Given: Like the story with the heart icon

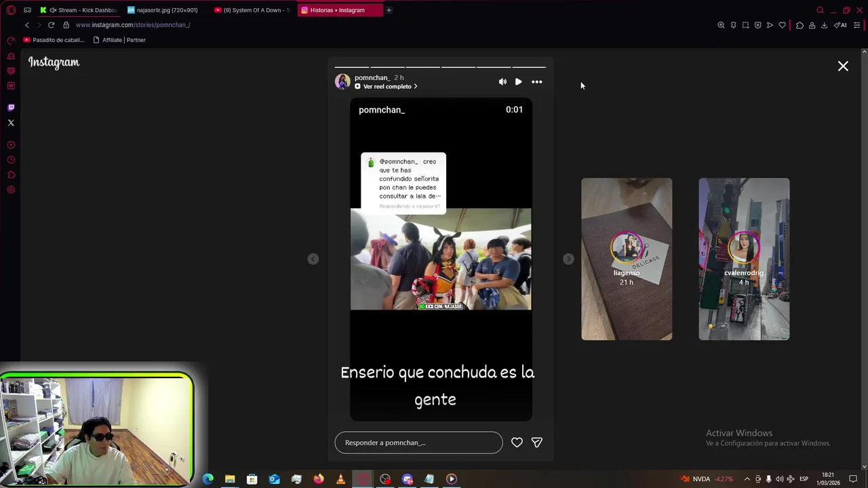Looking at the screenshot, I should [x=517, y=442].
